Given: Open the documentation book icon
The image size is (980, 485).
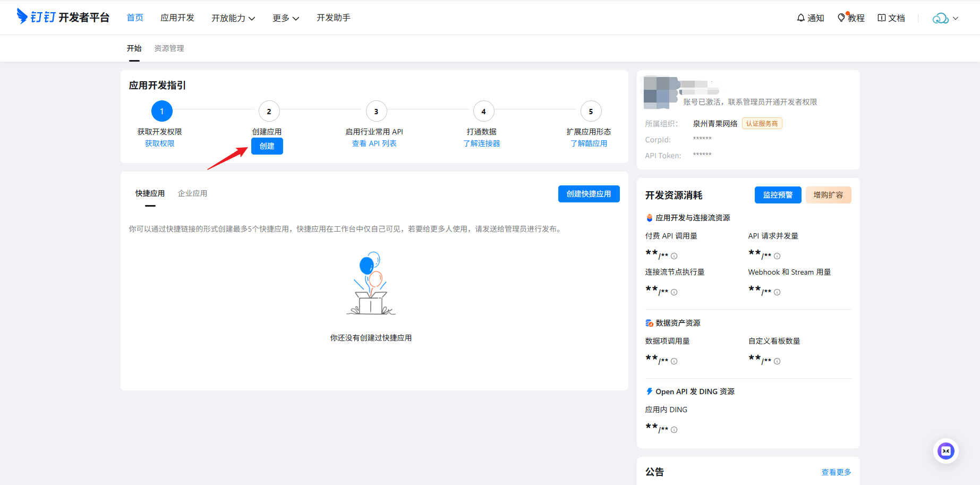Looking at the screenshot, I should [x=882, y=18].
